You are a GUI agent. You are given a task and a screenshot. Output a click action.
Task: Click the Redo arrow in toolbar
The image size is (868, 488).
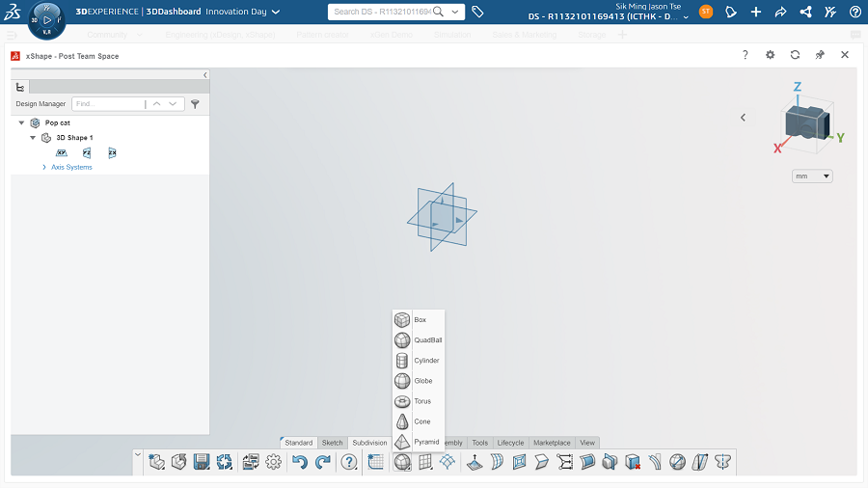322,462
